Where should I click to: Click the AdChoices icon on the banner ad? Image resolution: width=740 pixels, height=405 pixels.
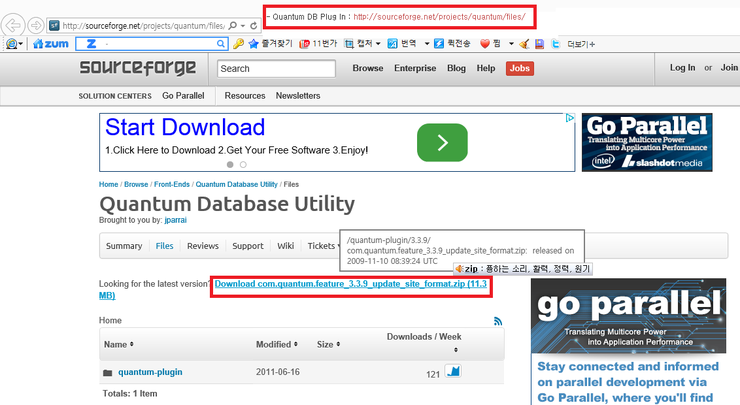[570, 119]
